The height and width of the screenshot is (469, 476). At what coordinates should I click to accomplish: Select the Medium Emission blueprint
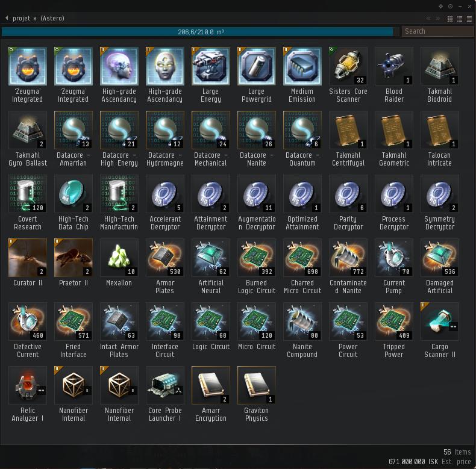point(302,66)
